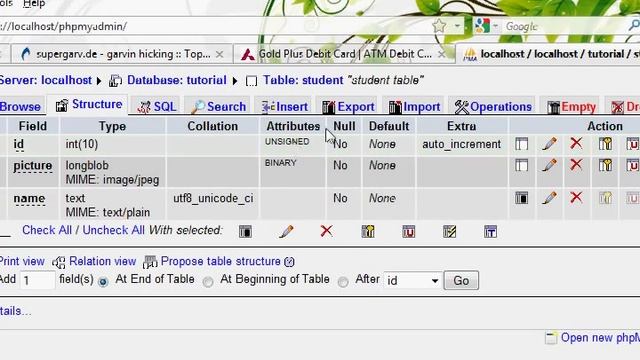Screen dimensions: 640x360
Task: Add unique index to id field
Action: pyautogui.click(x=633, y=144)
